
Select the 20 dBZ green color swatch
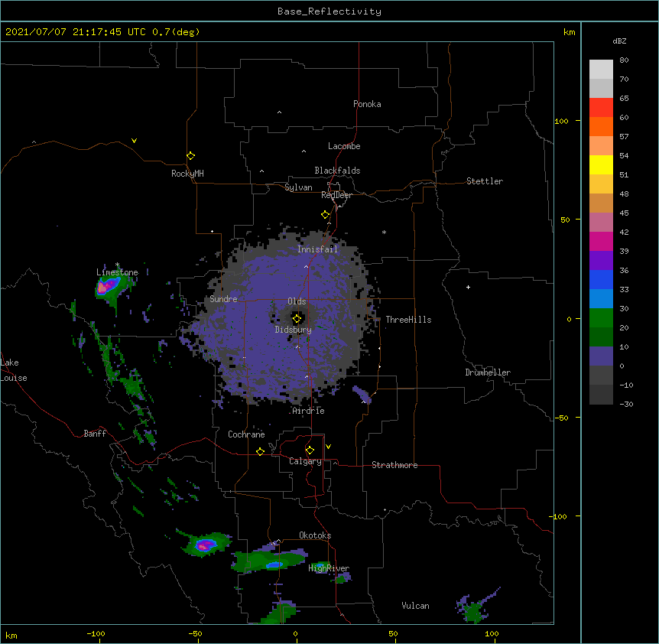(x=601, y=318)
